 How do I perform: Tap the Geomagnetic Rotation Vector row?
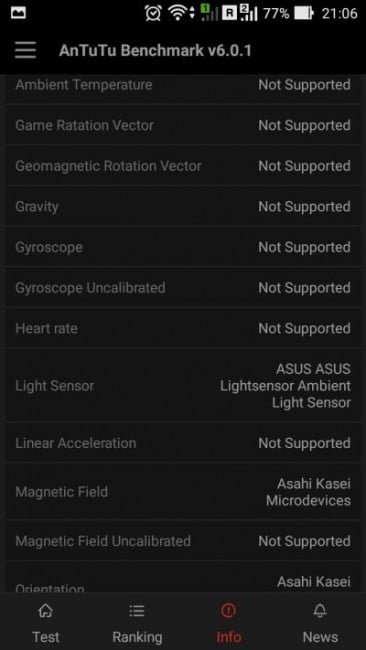point(183,166)
